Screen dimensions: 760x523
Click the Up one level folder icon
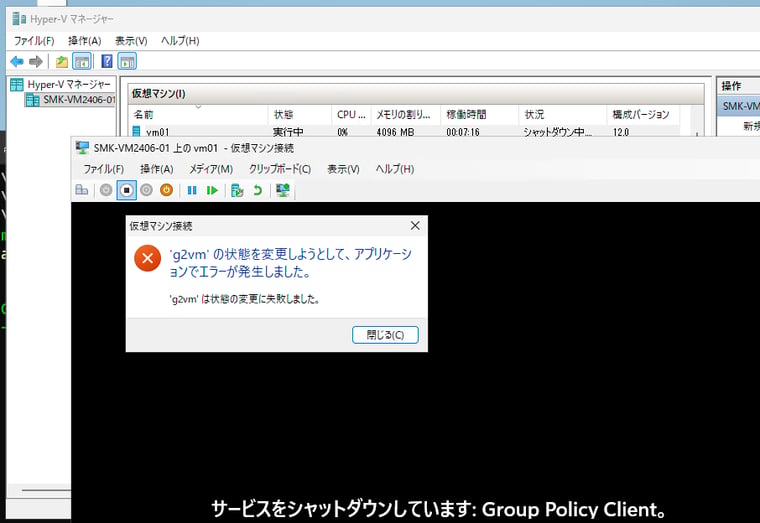62,62
